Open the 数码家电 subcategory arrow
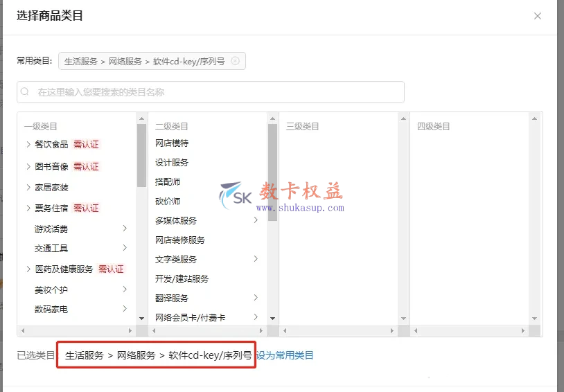This screenshot has width=564, height=392. [x=125, y=309]
